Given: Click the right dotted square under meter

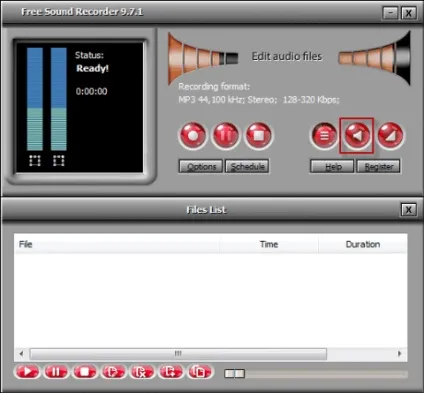Looking at the screenshot, I should 59,160.
